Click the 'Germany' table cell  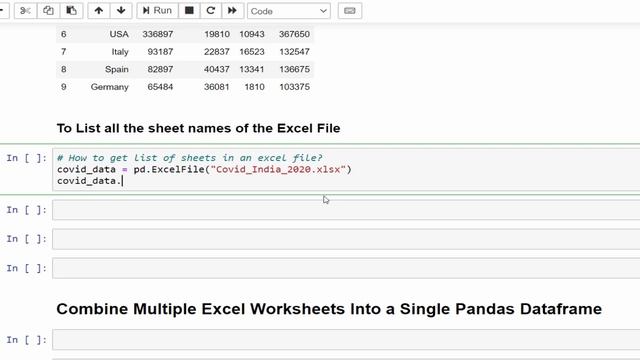(109, 87)
